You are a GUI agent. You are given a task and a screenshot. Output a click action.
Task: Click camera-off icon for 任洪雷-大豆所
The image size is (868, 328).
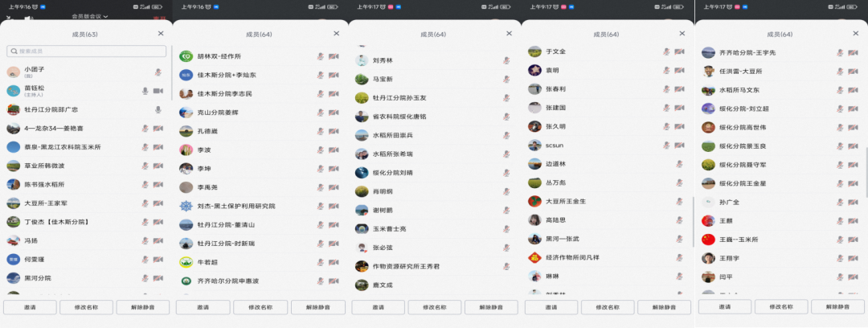pos(853,72)
